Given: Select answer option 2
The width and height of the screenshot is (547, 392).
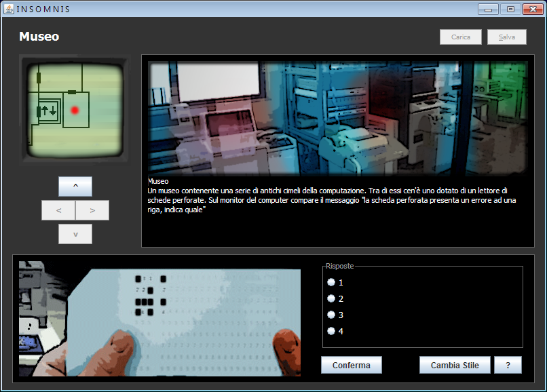Looking at the screenshot, I should tap(331, 298).
